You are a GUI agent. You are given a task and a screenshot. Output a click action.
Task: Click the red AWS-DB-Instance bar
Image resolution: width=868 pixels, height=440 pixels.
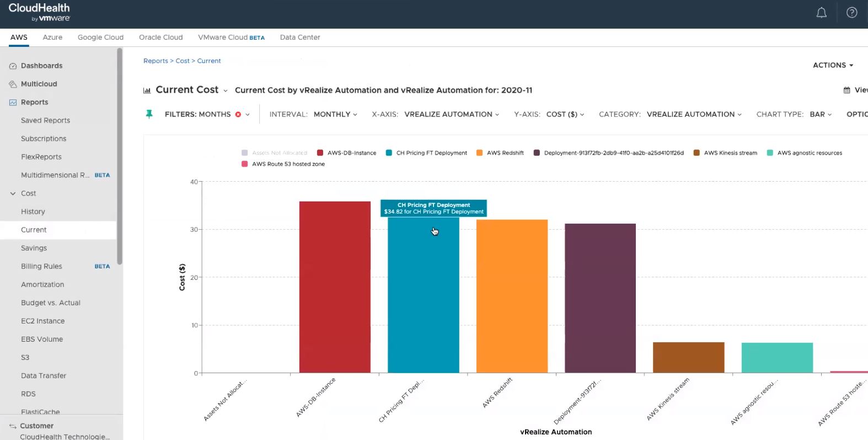pyautogui.click(x=335, y=287)
